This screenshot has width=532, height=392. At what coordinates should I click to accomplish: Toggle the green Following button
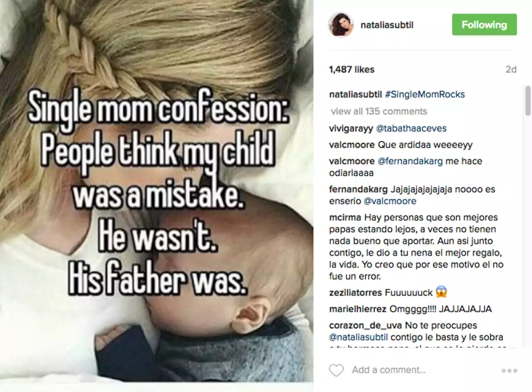pos(484,25)
